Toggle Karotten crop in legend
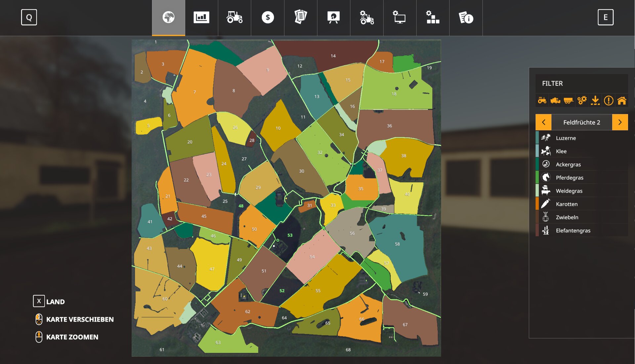Viewport: 635px width, 364px height. (567, 204)
